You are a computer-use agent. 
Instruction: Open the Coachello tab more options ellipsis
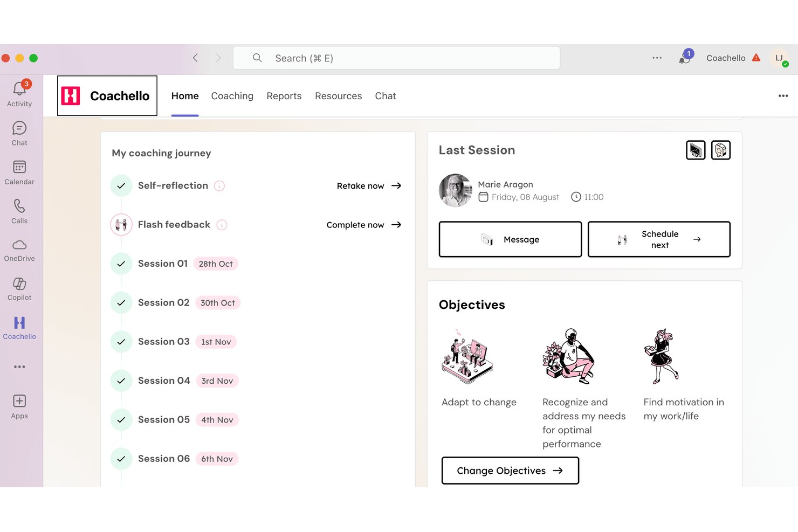click(783, 95)
